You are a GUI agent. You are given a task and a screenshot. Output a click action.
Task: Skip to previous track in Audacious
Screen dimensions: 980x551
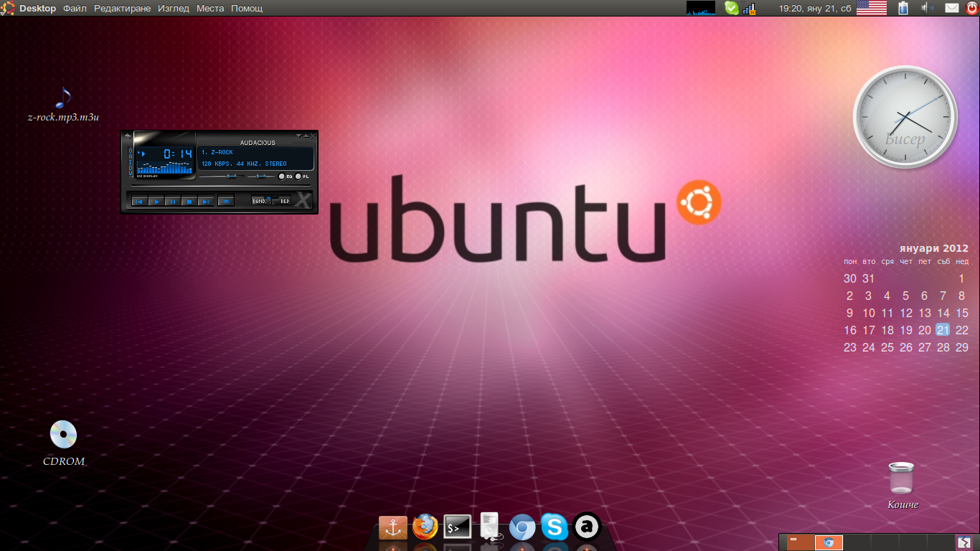click(x=140, y=202)
